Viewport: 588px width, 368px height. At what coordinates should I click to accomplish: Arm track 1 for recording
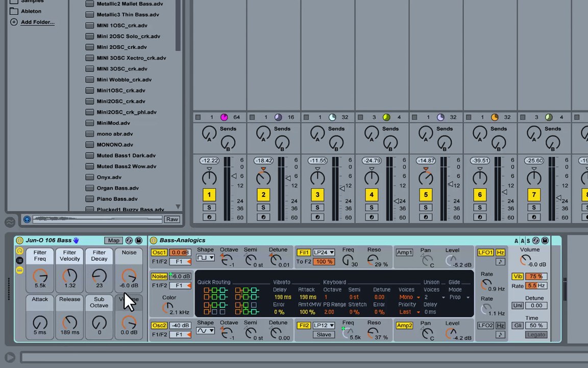[x=209, y=217]
